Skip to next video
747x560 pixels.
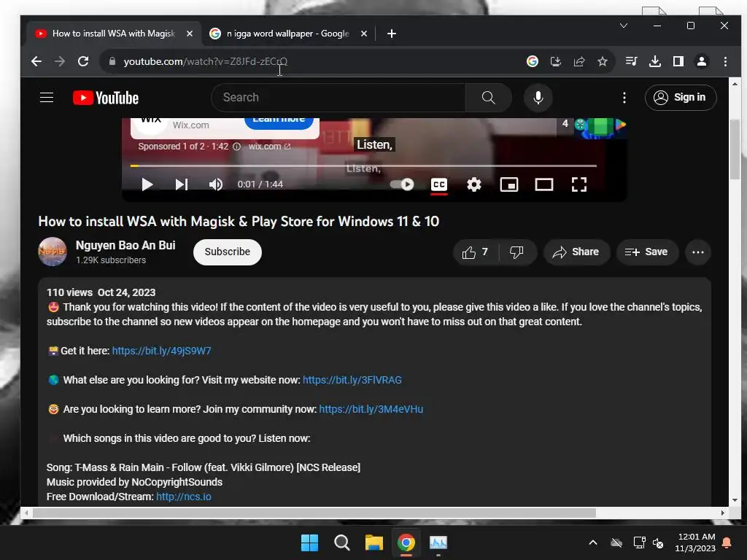[x=182, y=184]
